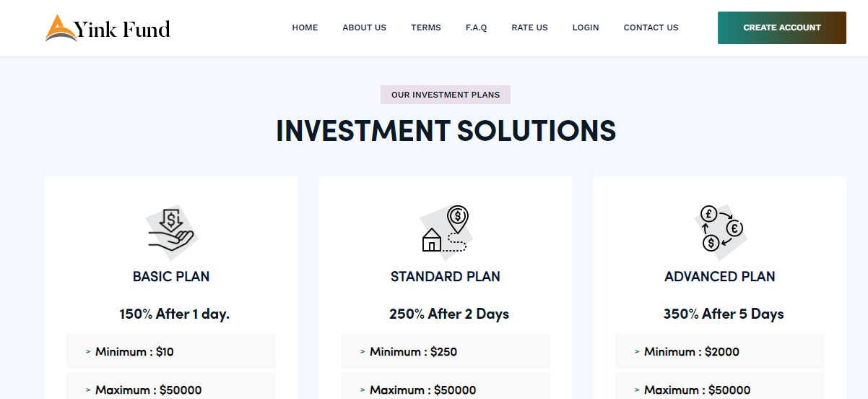Click the Basic Plan hand-with-dollar icon
The image size is (868, 399).
coord(171,230)
